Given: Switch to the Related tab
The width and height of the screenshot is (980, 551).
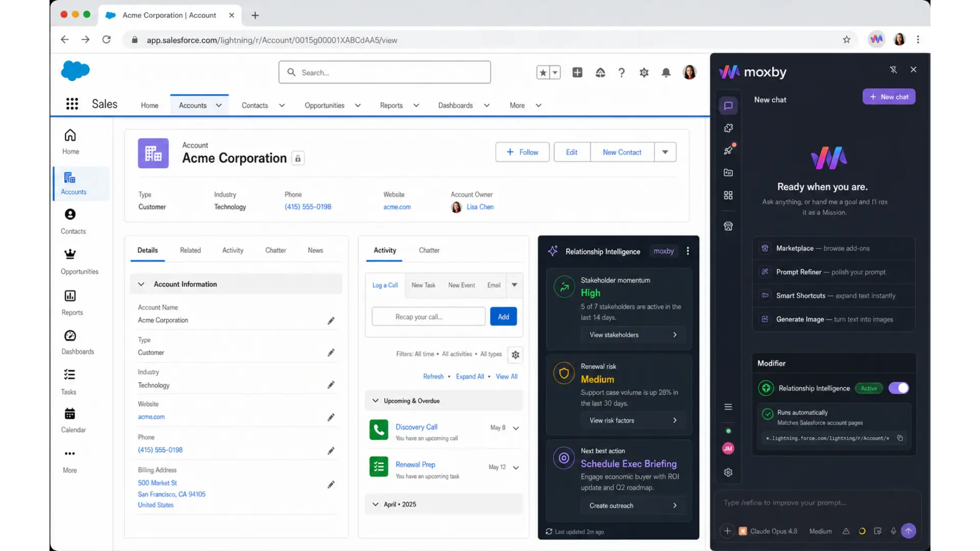Looking at the screenshot, I should point(190,250).
